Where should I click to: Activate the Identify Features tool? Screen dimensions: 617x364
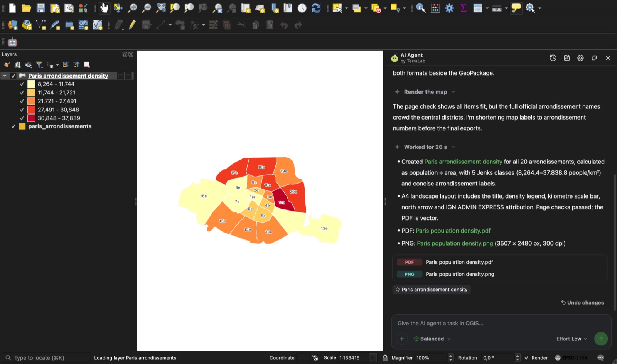tap(421, 8)
